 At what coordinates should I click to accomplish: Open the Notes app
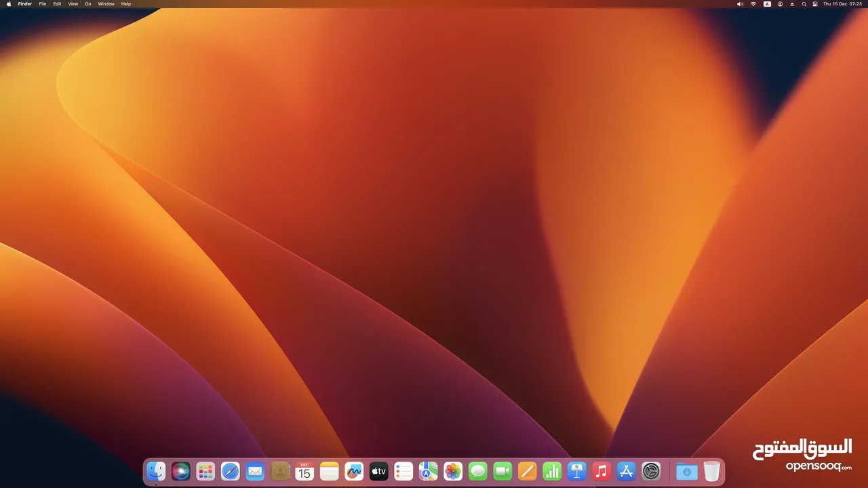pos(330,471)
